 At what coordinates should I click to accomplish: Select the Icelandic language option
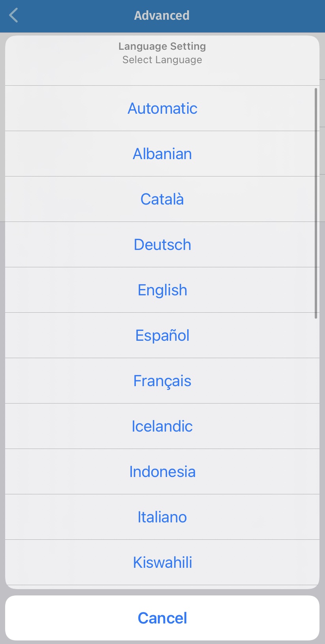click(162, 426)
